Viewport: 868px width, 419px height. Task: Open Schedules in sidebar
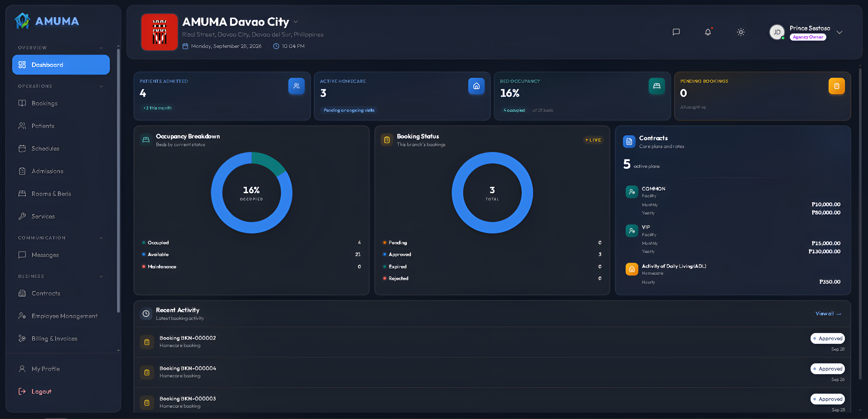tap(61, 148)
